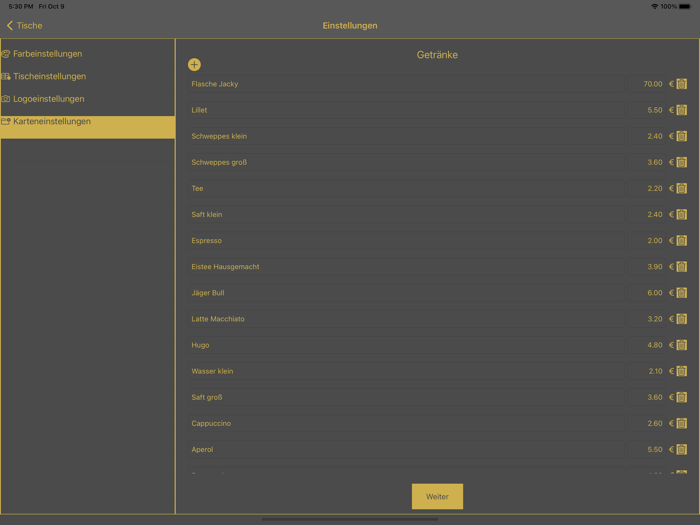The width and height of the screenshot is (700, 525).
Task: Edit the Jäger Bull price 6.00
Action: 646,293
